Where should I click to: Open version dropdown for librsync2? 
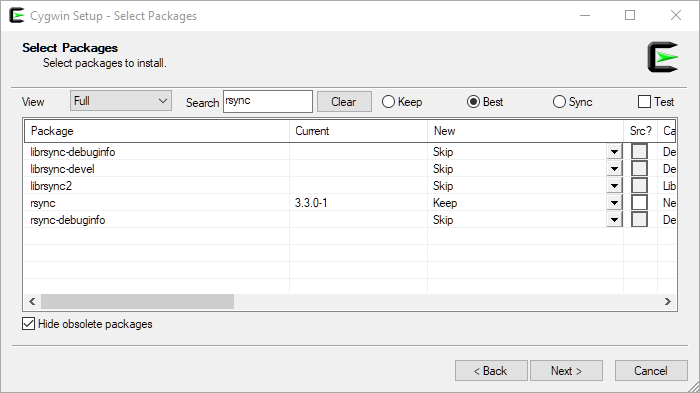pos(614,186)
